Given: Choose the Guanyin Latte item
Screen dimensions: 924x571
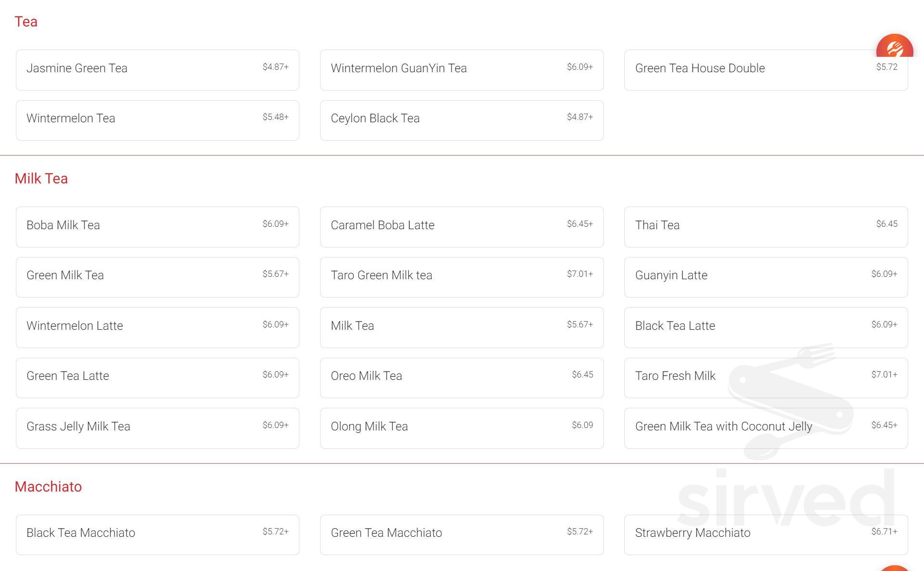Looking at the screenshot, I should click(765, 277).
